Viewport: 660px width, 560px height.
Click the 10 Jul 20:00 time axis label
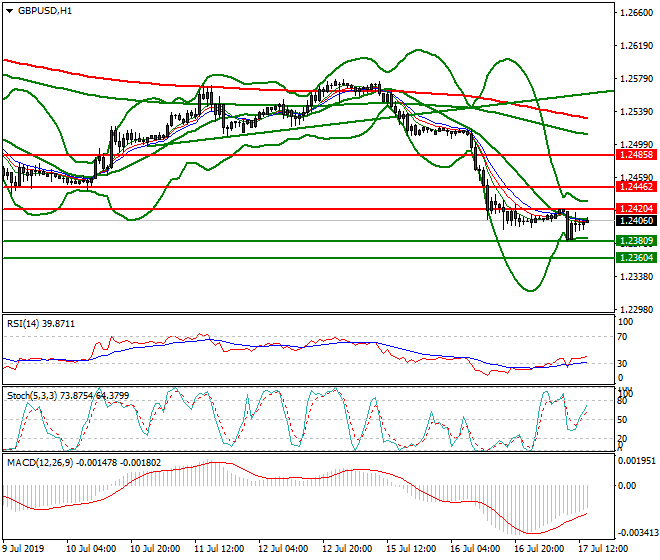tap(155, 549)
